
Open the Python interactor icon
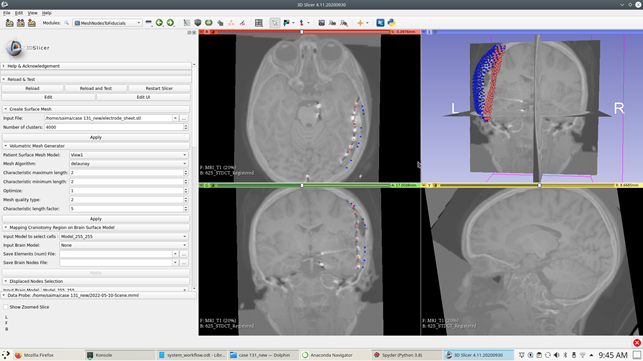coord(391,23)
